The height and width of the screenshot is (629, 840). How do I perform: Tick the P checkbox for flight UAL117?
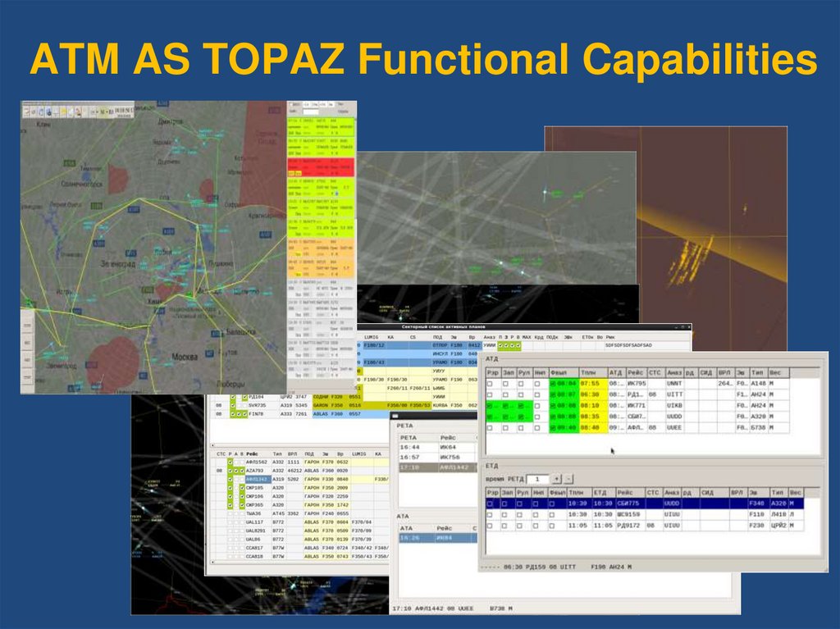pyautogui.click(x=231, y=522)
